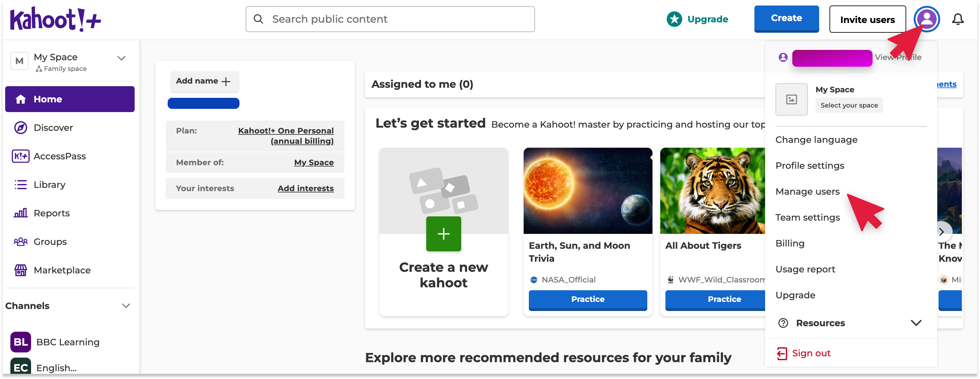This screenshot has height=379, width=980.
Task: Click Select your space button
Action: [849, 106]
